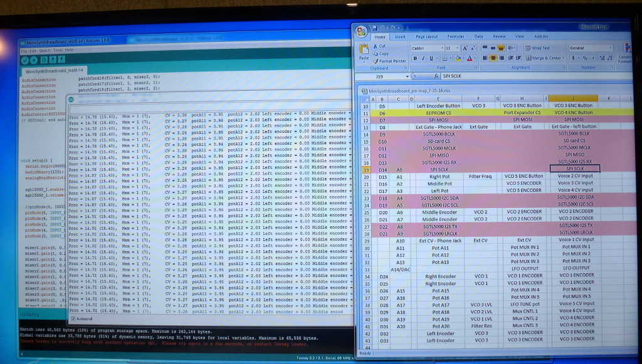Click the Paste icon in Excel
Screen dimensions: 642x364
364,49
